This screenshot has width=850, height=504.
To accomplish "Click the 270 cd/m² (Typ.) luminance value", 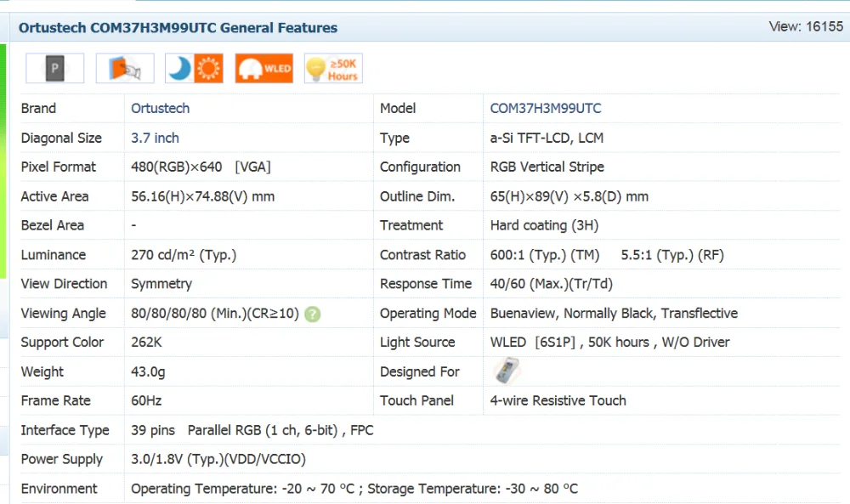I will click(184, 255).
